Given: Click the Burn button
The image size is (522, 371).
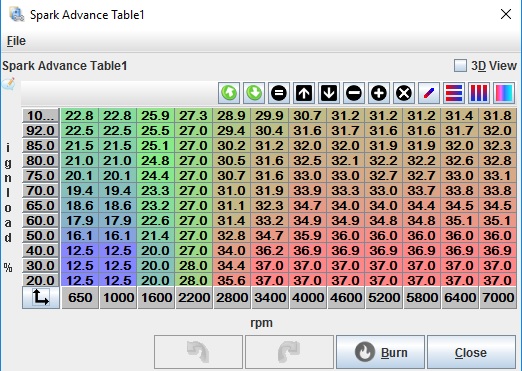Looking at the screenshot, I should [380, 352].
